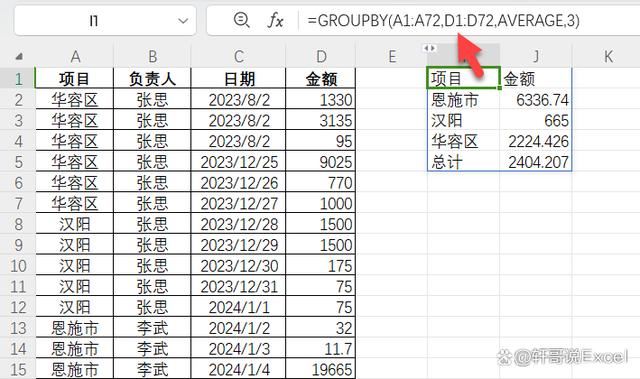This screenshot has width=640, height=379.
Task: Click 李武 cell in row 13
Action: [x=152, y=328]
